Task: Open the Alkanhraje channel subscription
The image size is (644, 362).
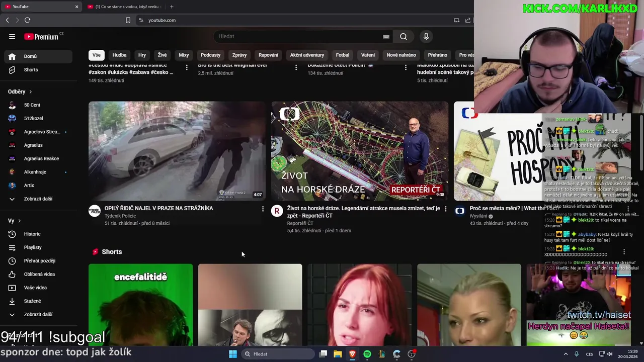Action: 38,172
